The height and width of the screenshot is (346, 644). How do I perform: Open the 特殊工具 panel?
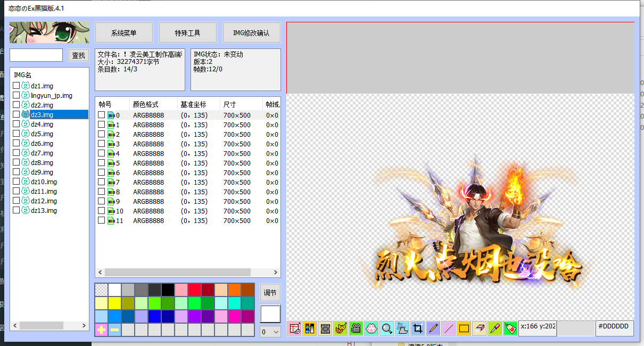(x=187, y=32)
